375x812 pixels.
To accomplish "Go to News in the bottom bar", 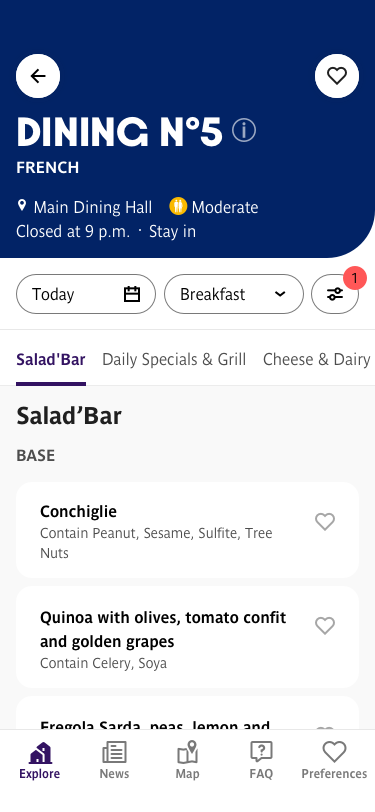I will (114, 760).
